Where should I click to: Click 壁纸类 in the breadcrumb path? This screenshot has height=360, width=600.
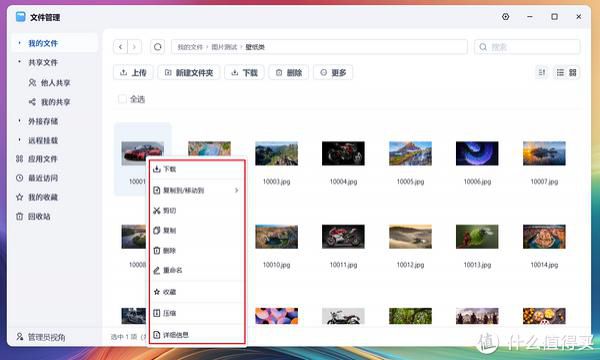tap(255, 47)
